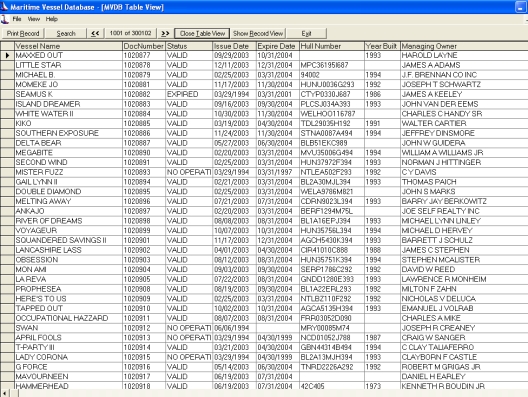The height and width of the screenshot is (397, 528).
Task: Select row selector for SEAMUS K
Action: tap(7, 94)
